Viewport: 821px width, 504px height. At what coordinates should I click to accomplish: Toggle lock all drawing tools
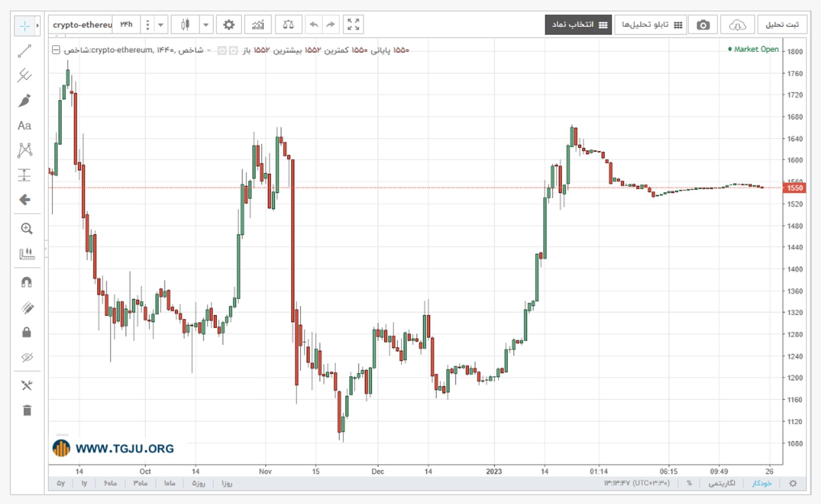26,332
